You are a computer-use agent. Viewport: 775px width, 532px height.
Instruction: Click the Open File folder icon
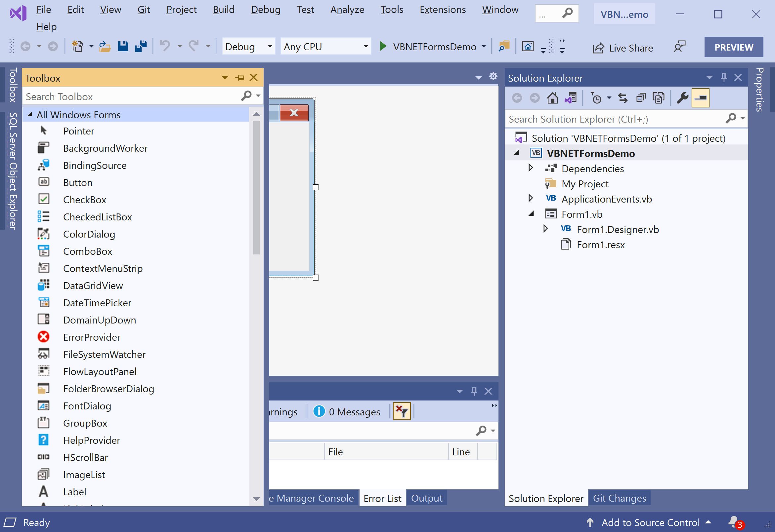coord(105,46)
